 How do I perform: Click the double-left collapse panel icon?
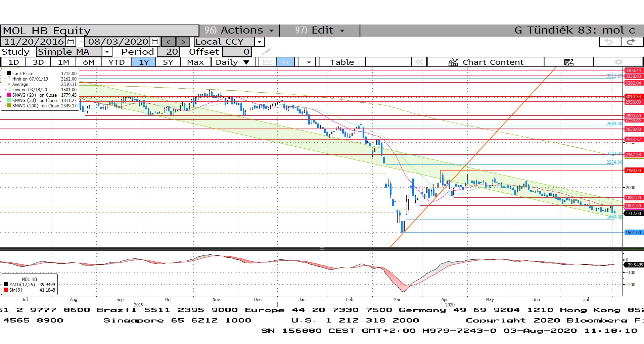tap(419, 62)
